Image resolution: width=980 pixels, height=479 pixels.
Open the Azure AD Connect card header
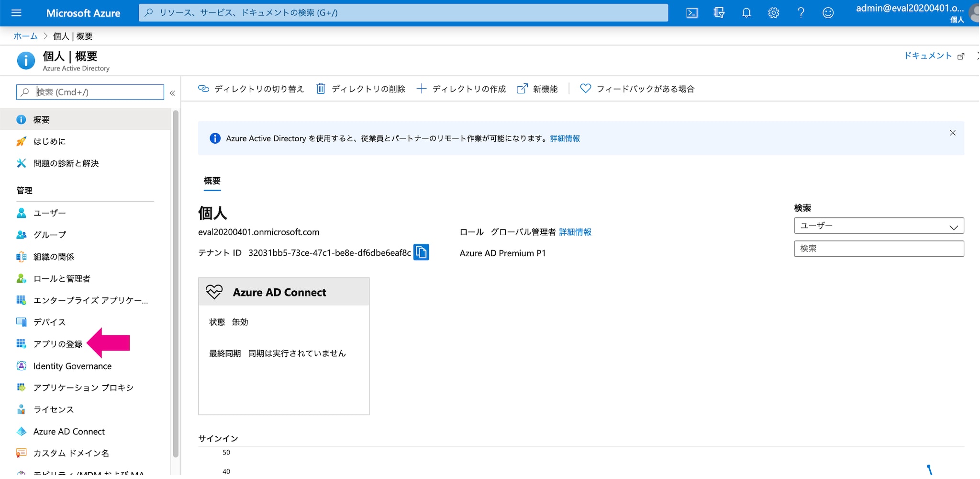284,292
